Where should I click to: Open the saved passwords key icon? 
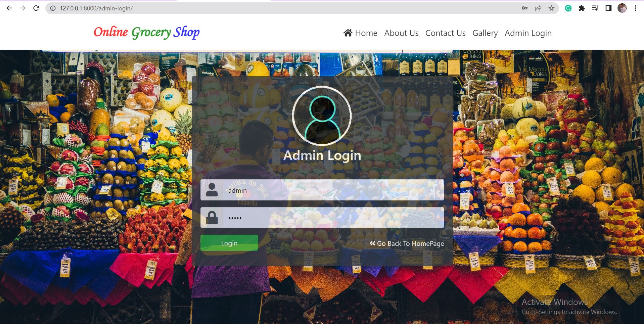click(x=524, y=8)
